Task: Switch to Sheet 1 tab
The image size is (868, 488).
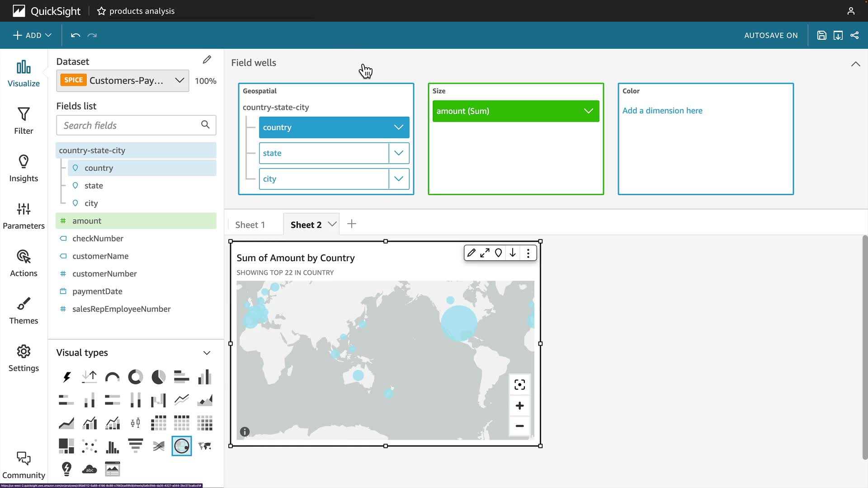Action: [x=250, y=225]
